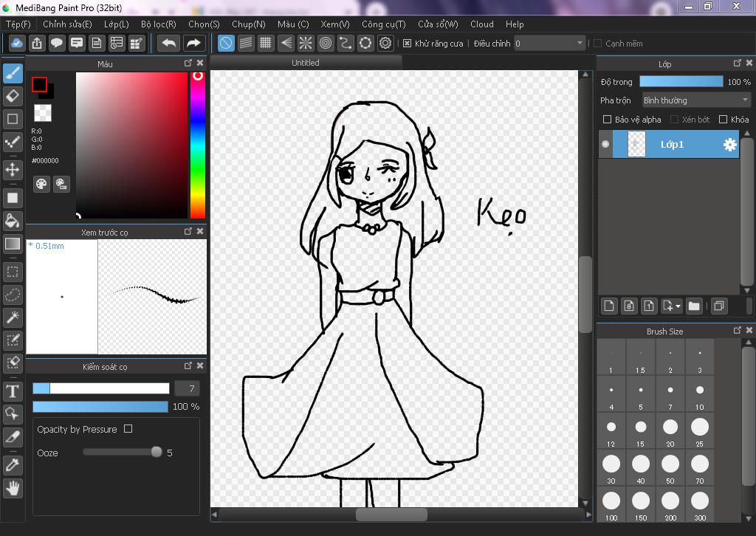Choose brush size 100 preset
Image resolution: width=756 pixels, height=536 pixels.
[611, 506]
